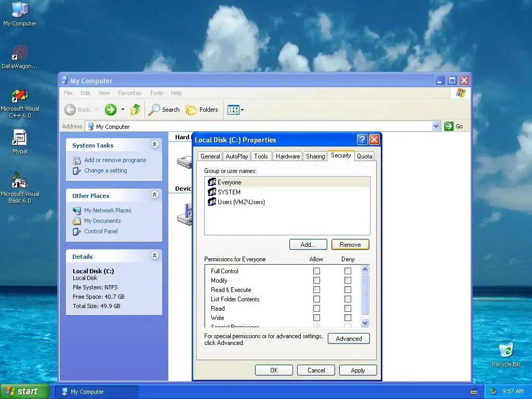The image size is (532, 399).
Task: Click the Remove button
Action: [350, 245]
